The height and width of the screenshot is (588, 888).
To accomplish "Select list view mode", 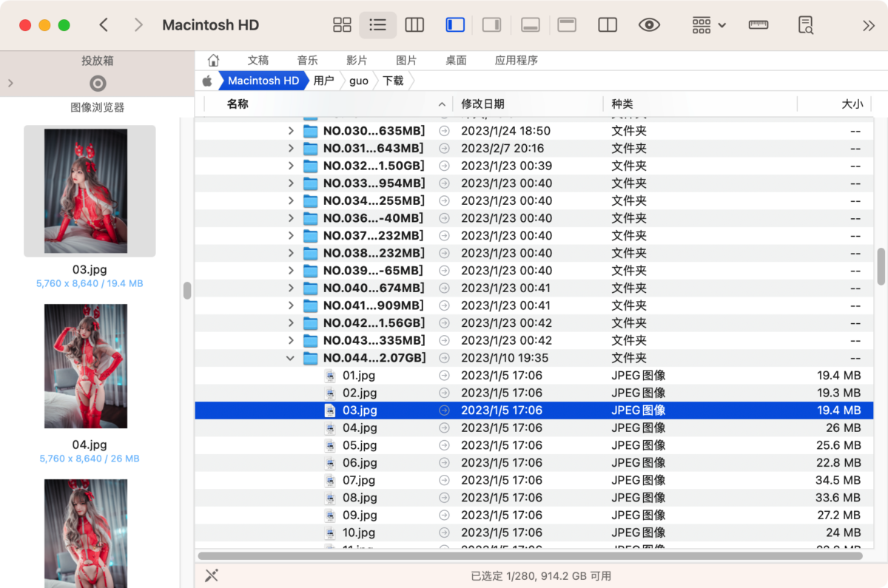I will pos(378,25).
